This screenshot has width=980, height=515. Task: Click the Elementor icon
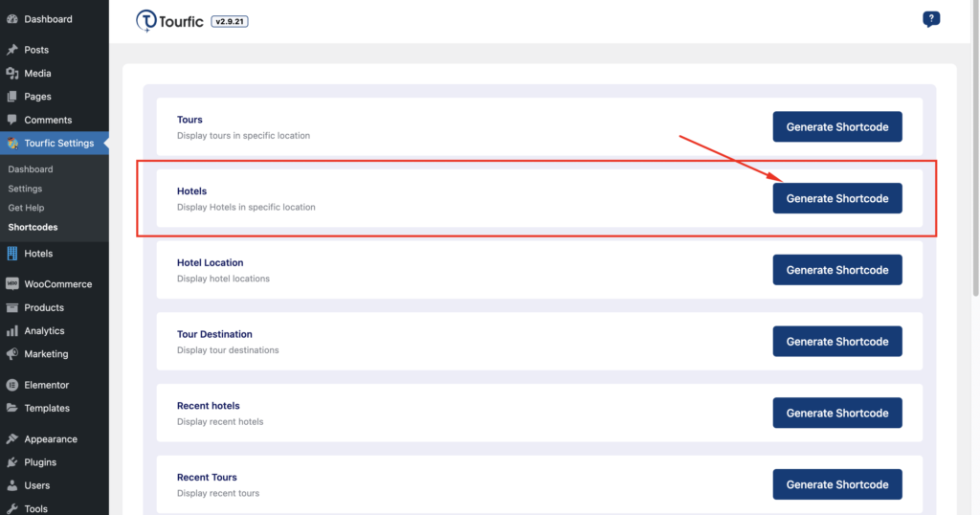(x=11, y=385)
